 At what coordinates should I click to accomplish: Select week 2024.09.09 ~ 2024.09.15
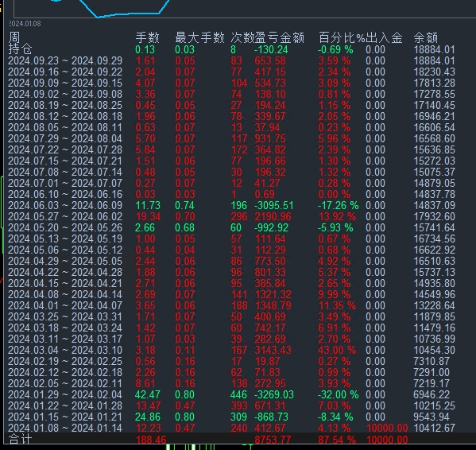click(65, 83)
